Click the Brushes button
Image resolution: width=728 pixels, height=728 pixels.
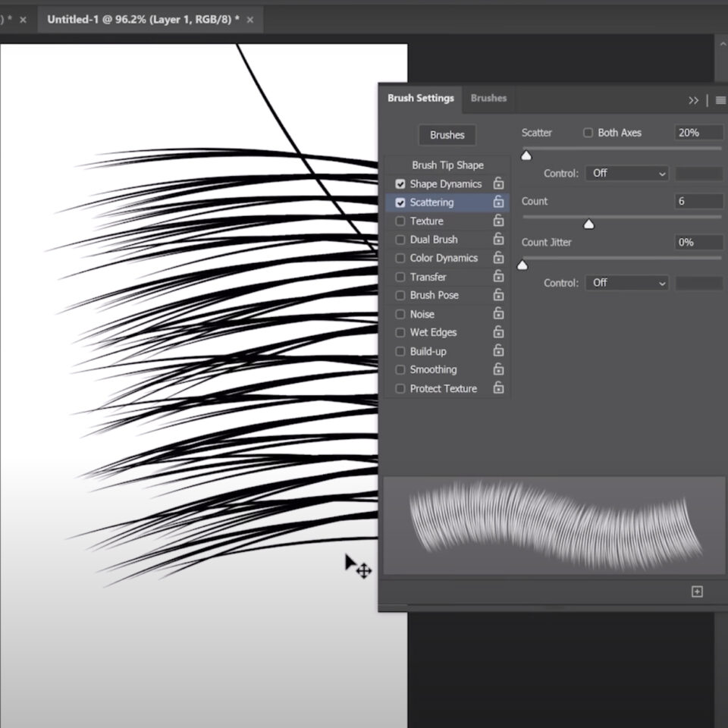pos(447,135)
